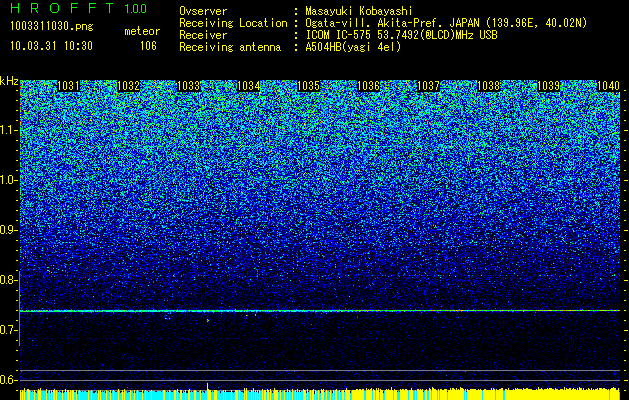This screenshot has height=400, width=629.
Task: Click the 0.9 kHz axis label
Action: point(8,230)
